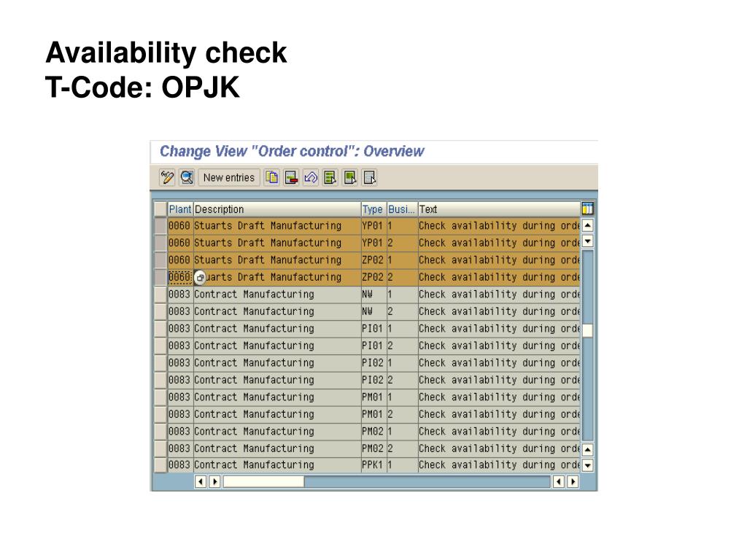This screenshot has width=747, height=560.
Task: Toggle row selector for 0083 PI02 Busi 1
Action: (160, 363)
